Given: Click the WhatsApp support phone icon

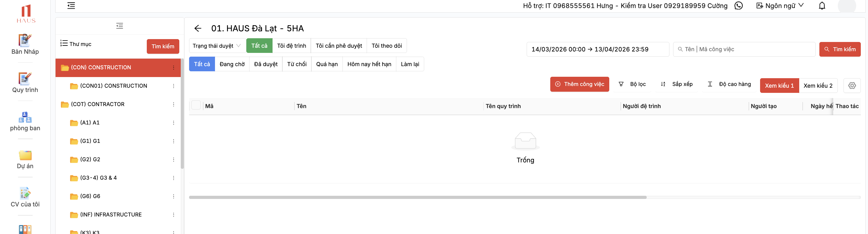Looking at the screenshot, I should (738, 6).
